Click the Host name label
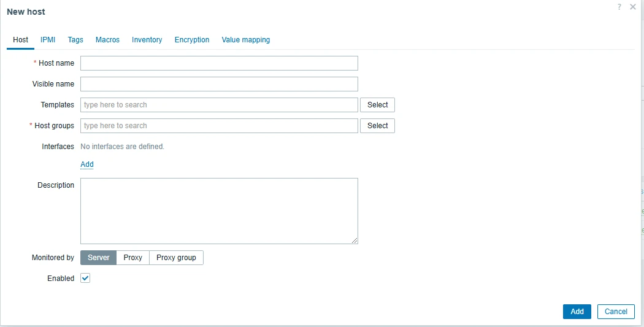The height and width of the screenshot is (327, 644). point(56,63)
